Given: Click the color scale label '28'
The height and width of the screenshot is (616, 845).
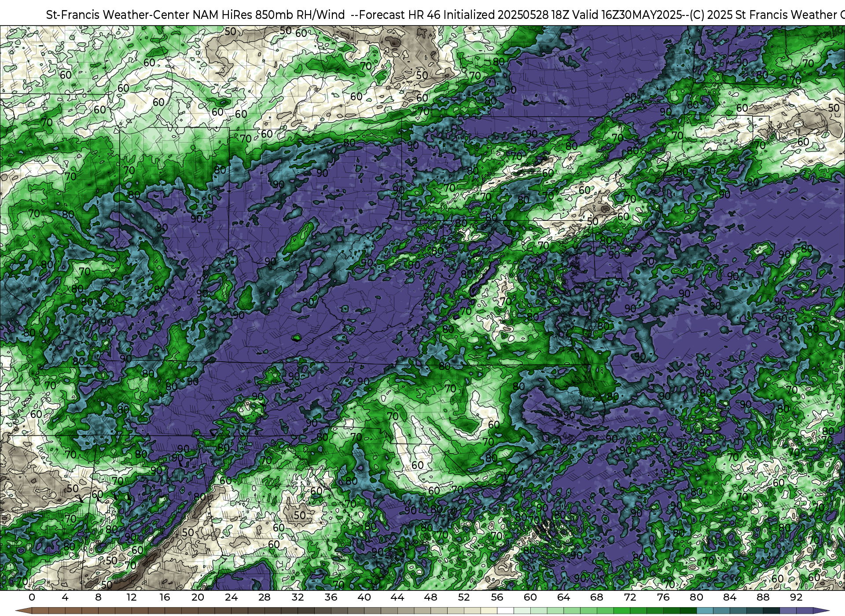Looking at the screenshot, I should pyautogui.click(x=265, y=597).
